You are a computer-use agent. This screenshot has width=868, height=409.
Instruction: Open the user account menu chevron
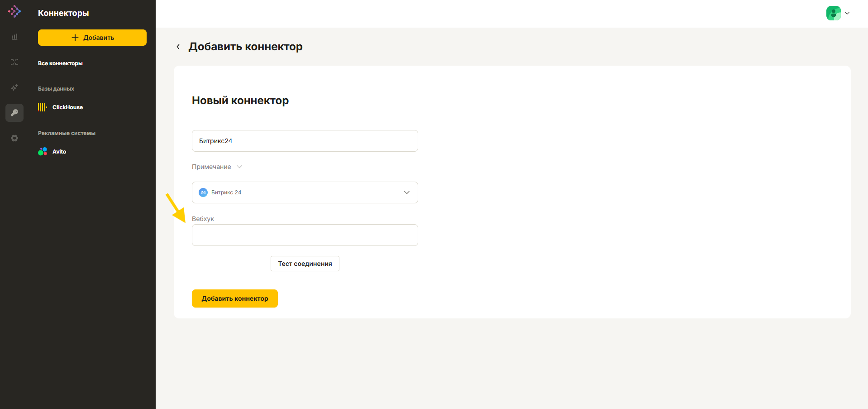[847, 13]
